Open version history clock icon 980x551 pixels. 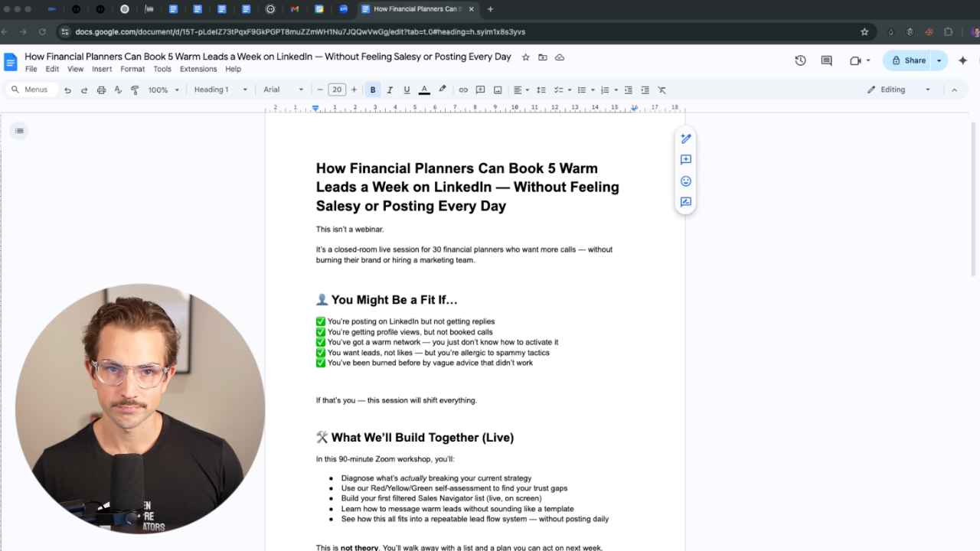tap(800, 60)
